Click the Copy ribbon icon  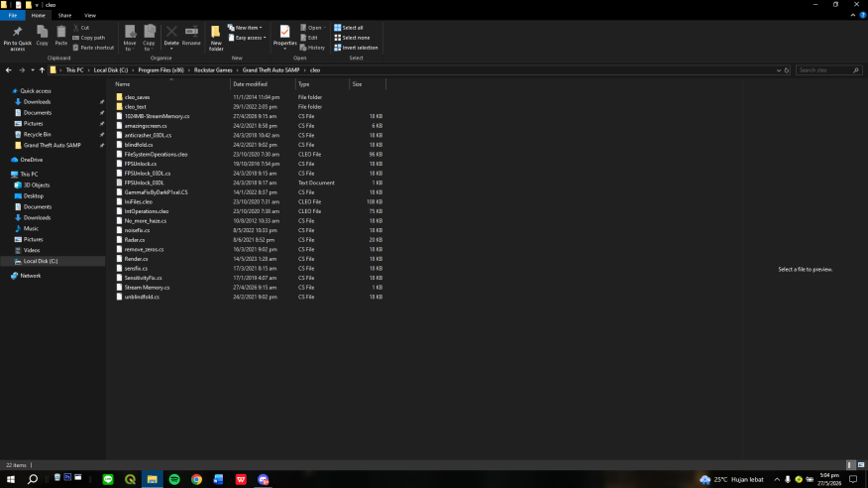point(42,32)
